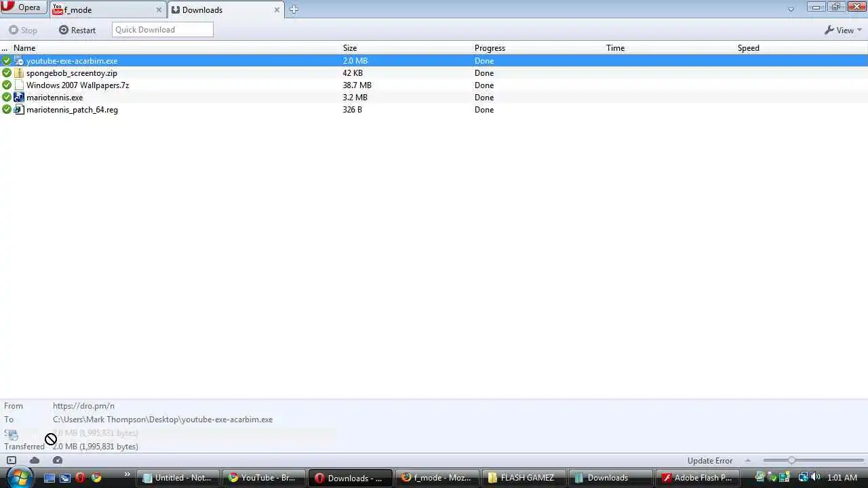Toggle Opera Turbo speedometer icon
Screen dimensions: 868x488
tap(58, 460)
